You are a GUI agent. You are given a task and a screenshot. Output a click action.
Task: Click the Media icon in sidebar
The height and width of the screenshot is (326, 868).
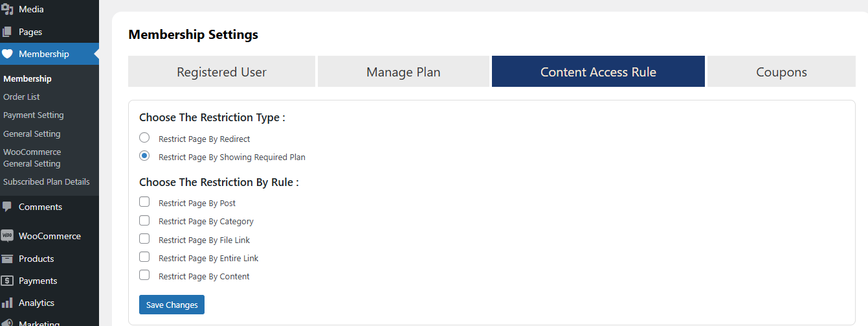point(7,9)
